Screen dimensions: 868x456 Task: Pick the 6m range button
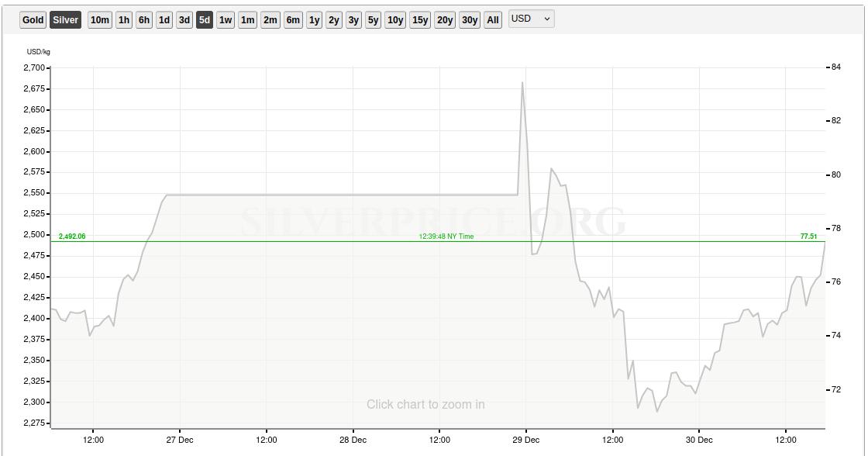pos(293,20)
